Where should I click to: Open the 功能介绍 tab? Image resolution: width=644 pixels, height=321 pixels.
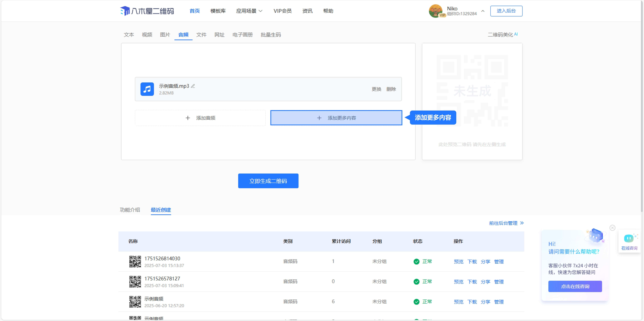click(130, 210)
